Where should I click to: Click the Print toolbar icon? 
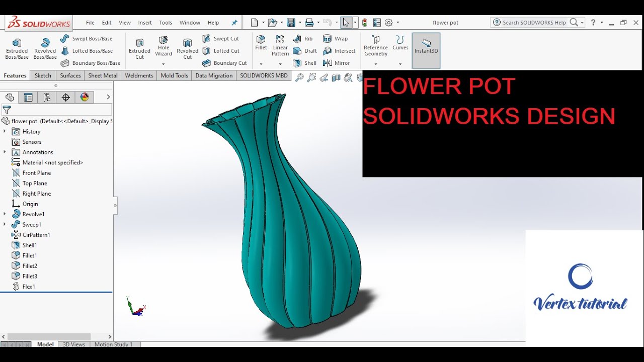[309, 23]
